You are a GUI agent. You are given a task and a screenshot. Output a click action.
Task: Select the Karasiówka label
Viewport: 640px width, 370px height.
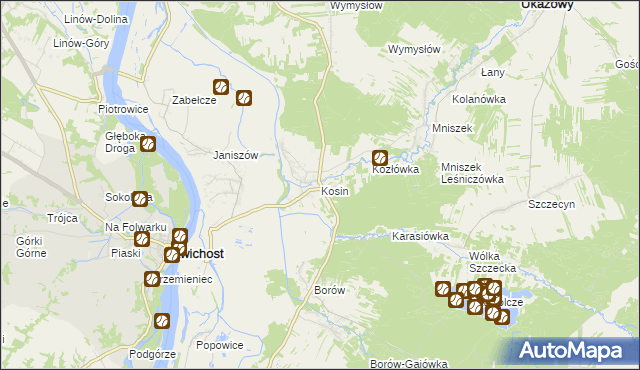[x=420, y=236]
